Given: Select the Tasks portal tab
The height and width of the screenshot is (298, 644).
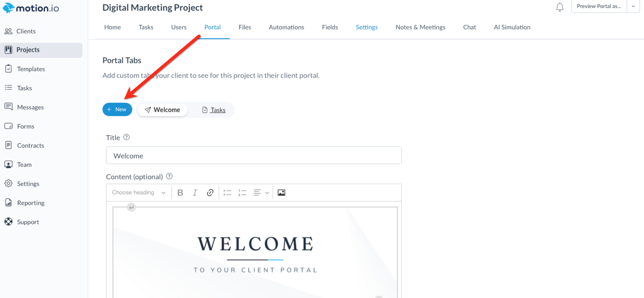Looking at the screenshot, I should click(x=214, y=110).
